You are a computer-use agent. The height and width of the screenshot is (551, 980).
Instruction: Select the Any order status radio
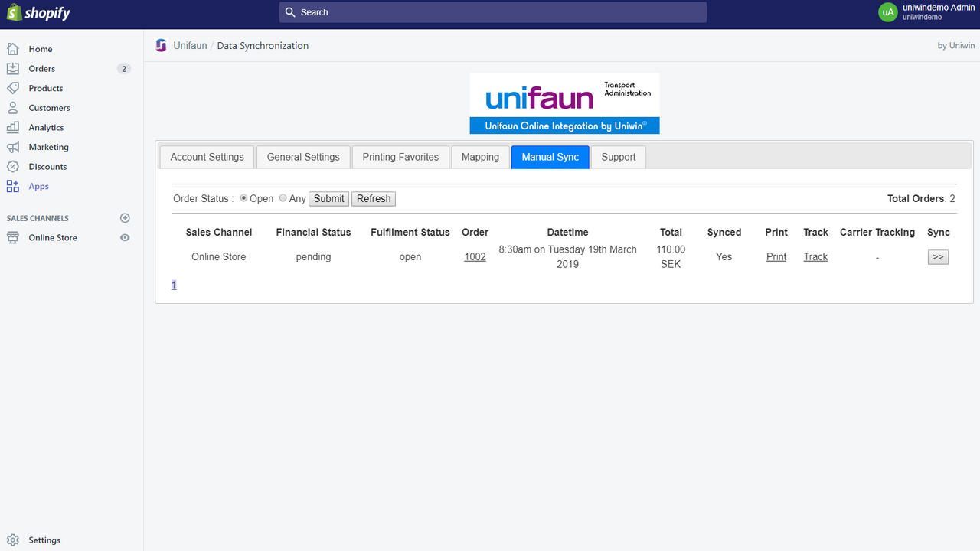[x=283, y=198]
